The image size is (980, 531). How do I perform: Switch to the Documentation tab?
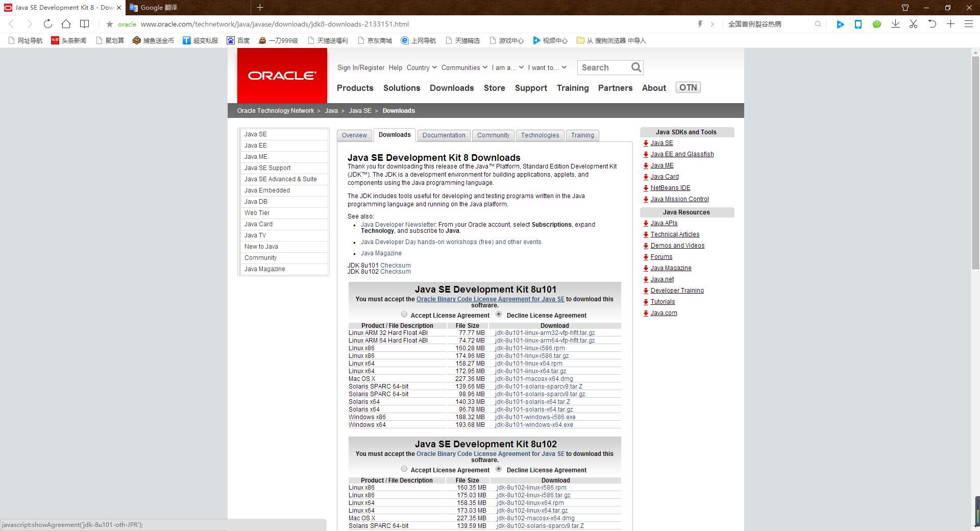[444, 135]
